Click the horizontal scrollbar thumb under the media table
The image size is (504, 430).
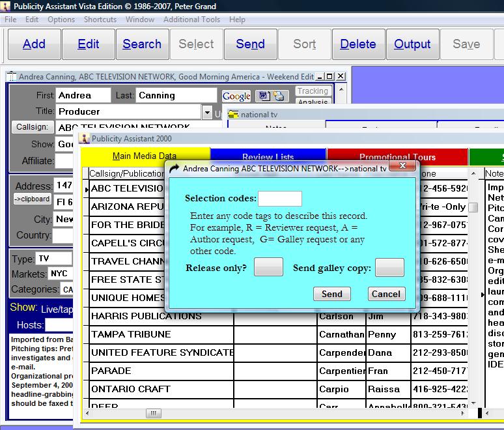click(x=153, y=413)
